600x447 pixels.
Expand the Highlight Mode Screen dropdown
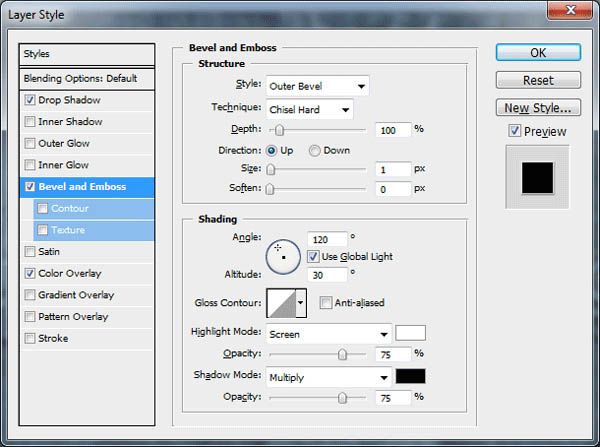[329, 334]
